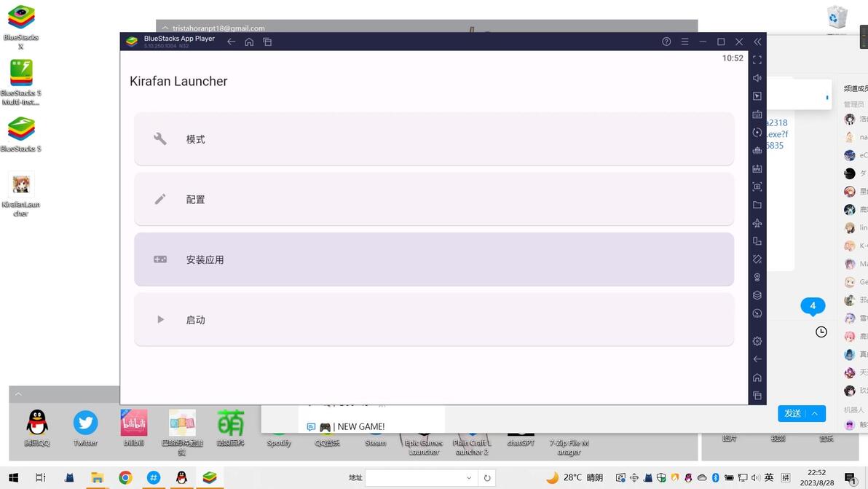Screen dimensions: 868x489
Task: Open BlueStacks settings gear
Action: [757, 341]
